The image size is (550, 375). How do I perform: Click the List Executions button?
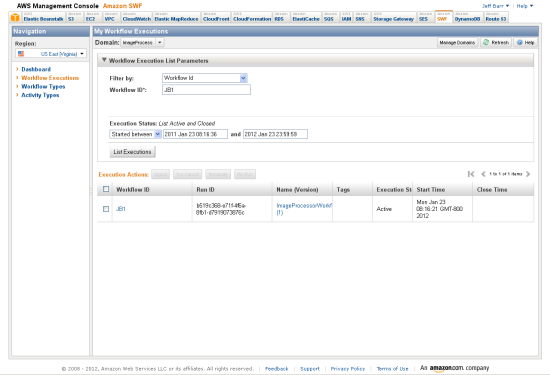tap(132, 152)
